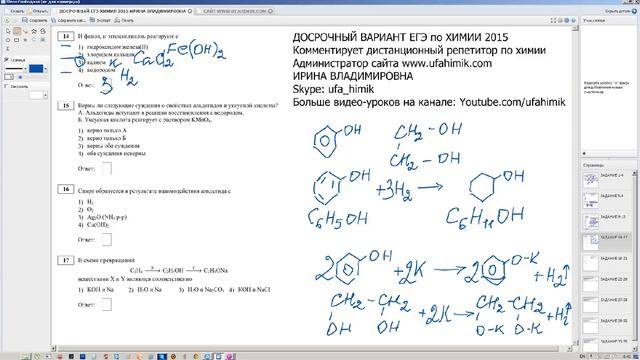Click the horizontal scrollbar right arrow
This screenshot has height=360, width=640.
click(569, 349)
